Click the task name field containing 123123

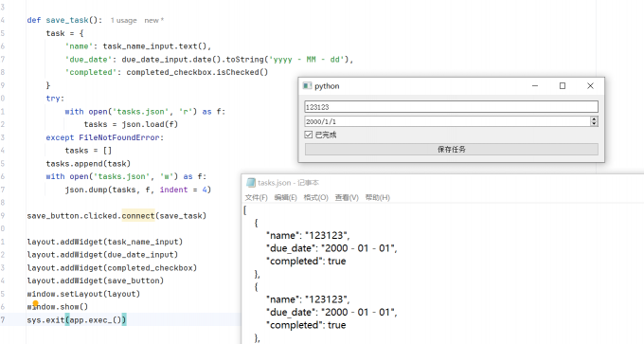pos(451,107)
